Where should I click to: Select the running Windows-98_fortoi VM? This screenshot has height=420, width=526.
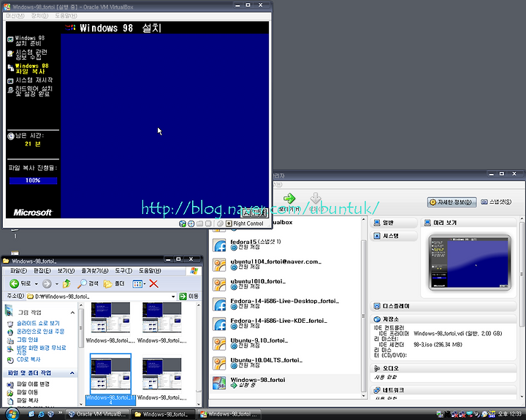[286, 383]
